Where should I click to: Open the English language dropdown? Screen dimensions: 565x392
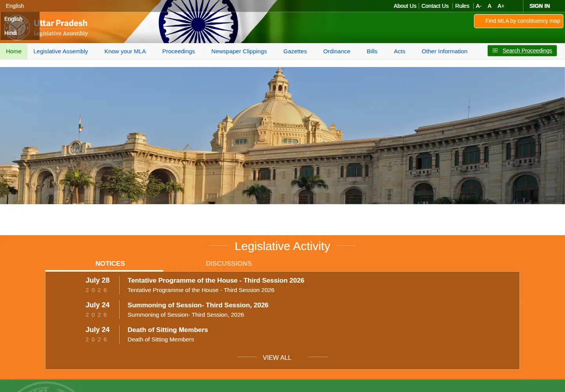click(x=15, y=6)
